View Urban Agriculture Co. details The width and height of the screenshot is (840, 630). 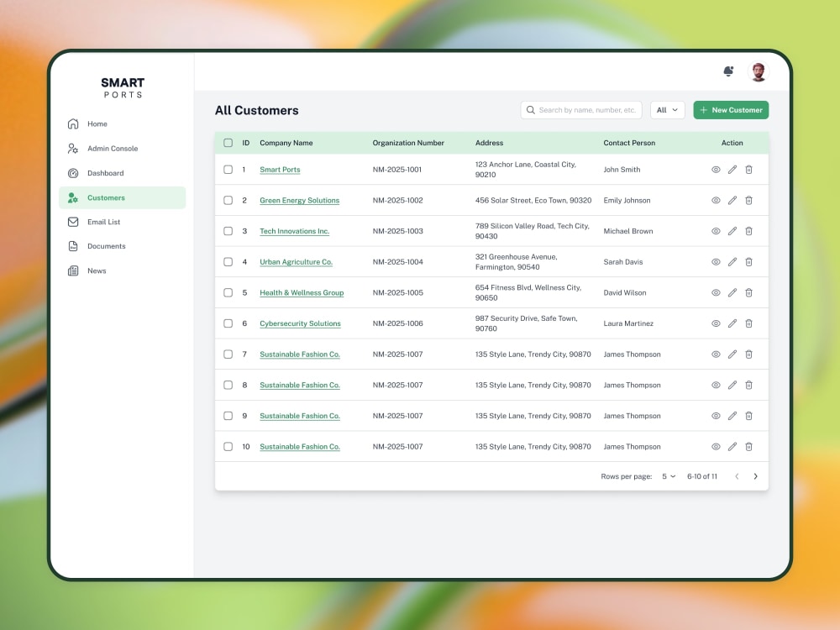click(x=716, y=262)
